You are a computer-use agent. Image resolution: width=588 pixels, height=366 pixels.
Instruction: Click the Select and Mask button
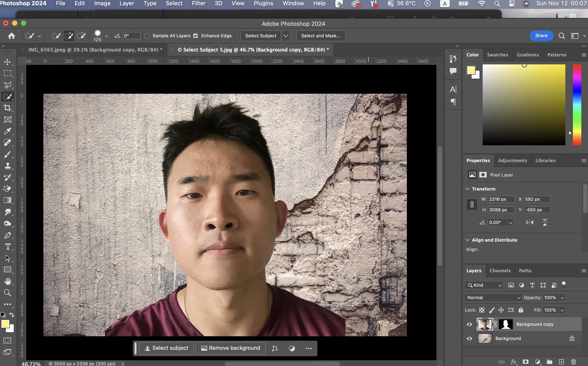pos(321,36)
